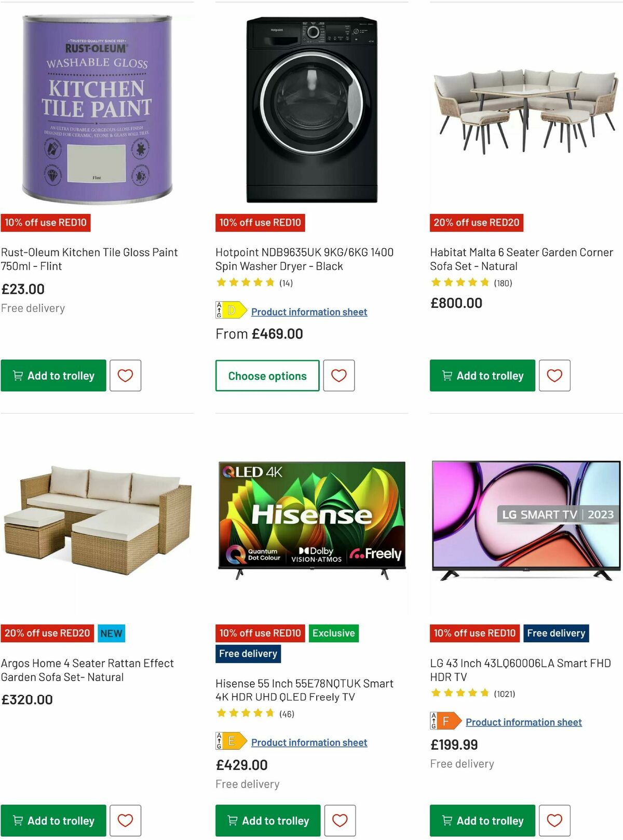
Task: Open the LG Product information sheet
Action: [x=523, y=722]
